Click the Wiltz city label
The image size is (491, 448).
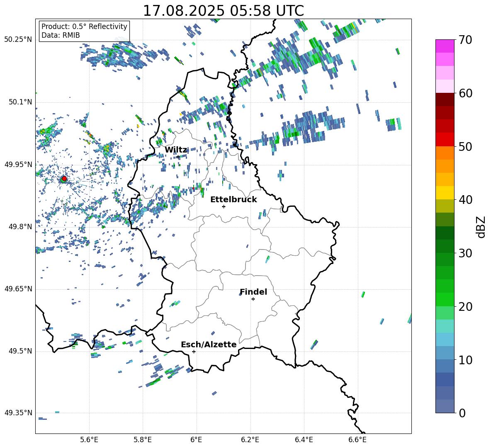pos(176,150)
